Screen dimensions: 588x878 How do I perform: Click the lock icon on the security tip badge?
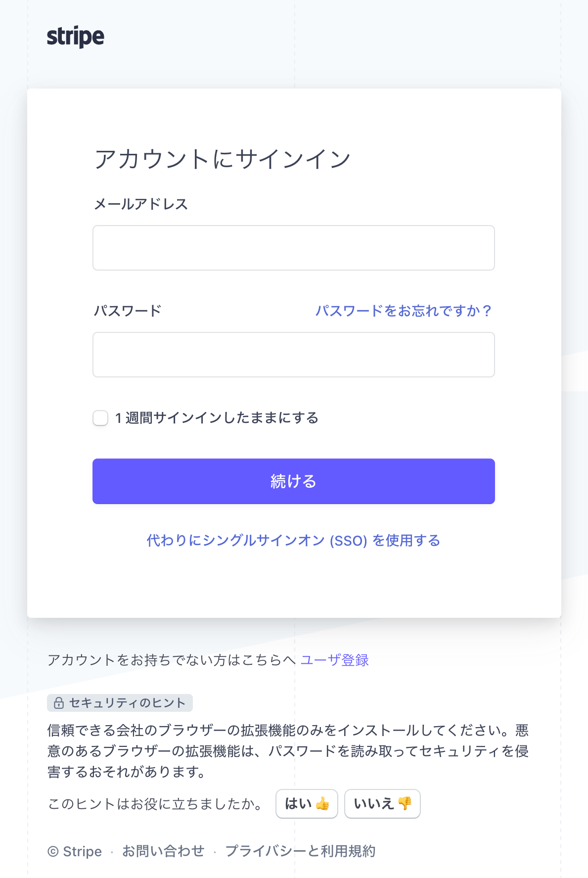click(58, 703)
